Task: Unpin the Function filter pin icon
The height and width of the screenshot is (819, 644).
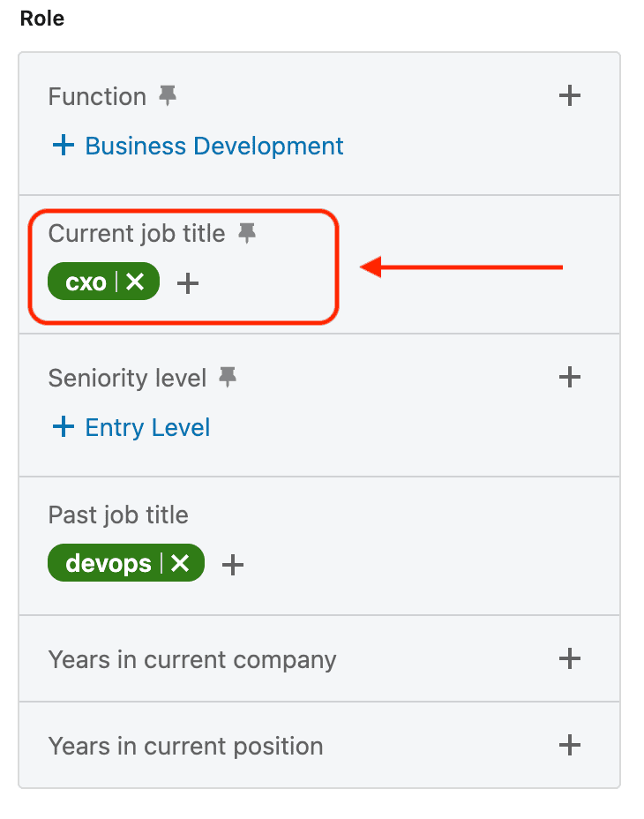Action: (x=168, y=96)
